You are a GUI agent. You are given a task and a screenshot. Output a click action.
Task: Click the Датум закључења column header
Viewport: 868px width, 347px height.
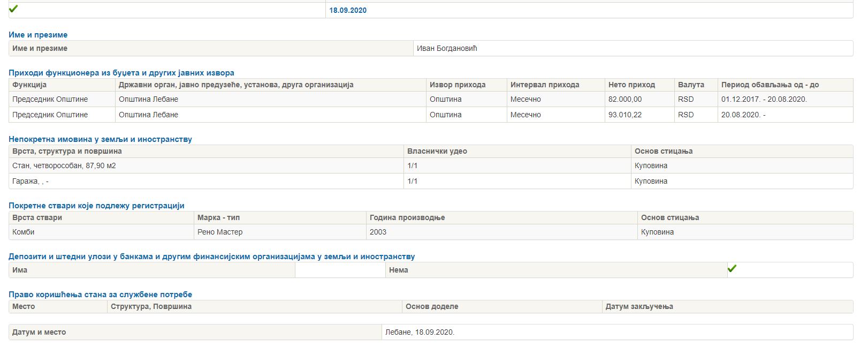(x=639, y=306)
